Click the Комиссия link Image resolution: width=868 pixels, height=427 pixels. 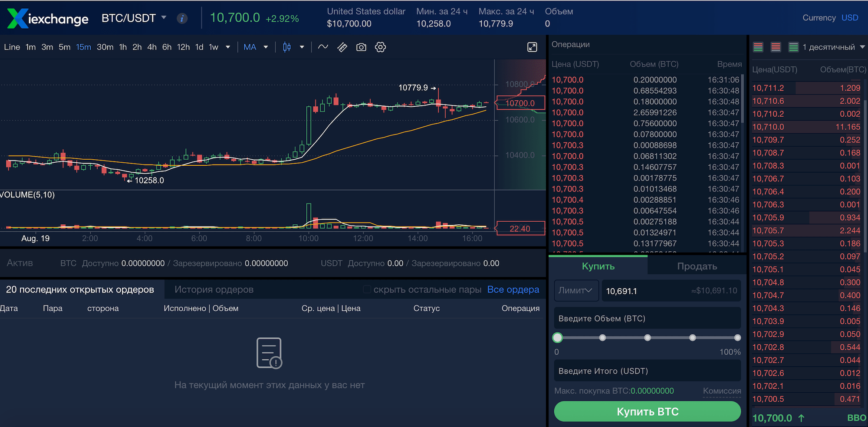[x=722, y=391]
